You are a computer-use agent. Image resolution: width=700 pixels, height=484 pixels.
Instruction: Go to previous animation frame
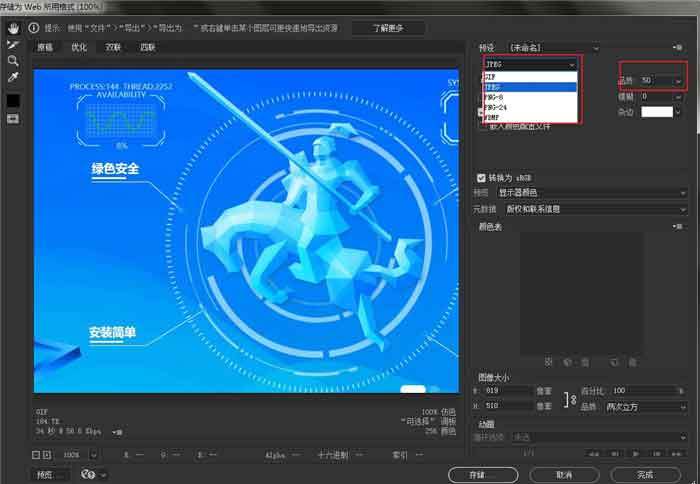tap(615, 454)
